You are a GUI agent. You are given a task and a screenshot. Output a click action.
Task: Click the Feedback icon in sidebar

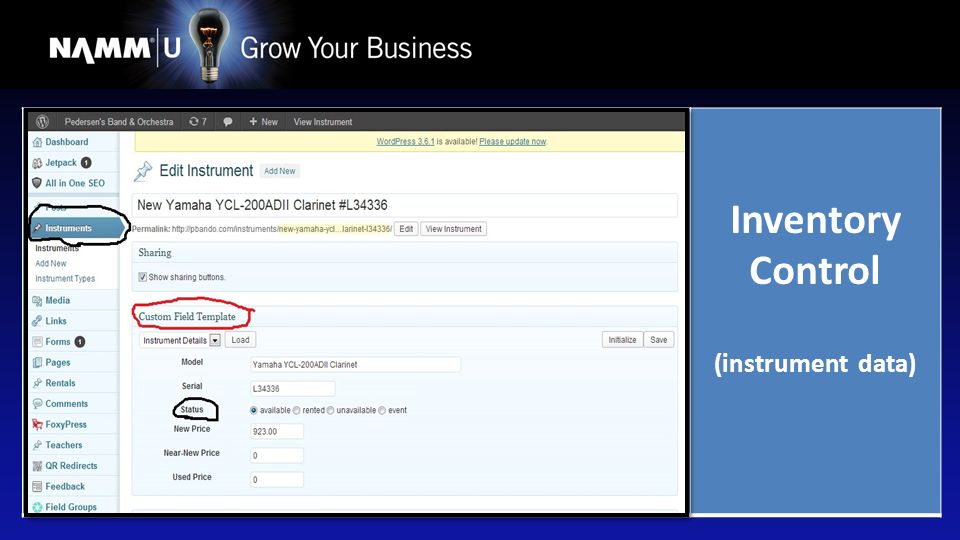click(x=37, y=487)
